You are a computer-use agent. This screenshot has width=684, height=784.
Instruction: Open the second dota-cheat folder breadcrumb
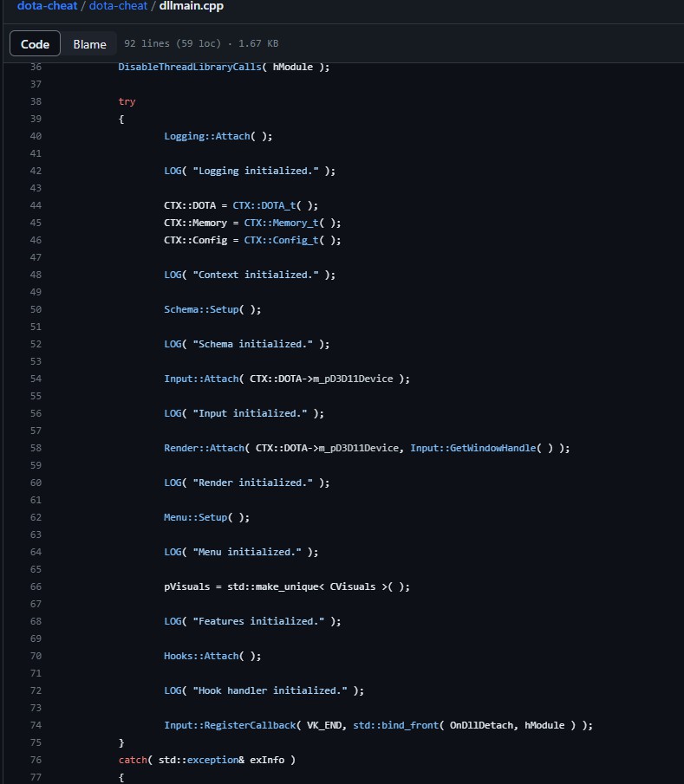(120, 6)
